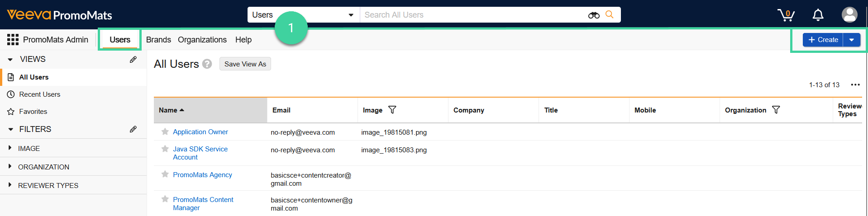
Task: Expand the ORGANIZATION filter
Action: tap(10, 166)
